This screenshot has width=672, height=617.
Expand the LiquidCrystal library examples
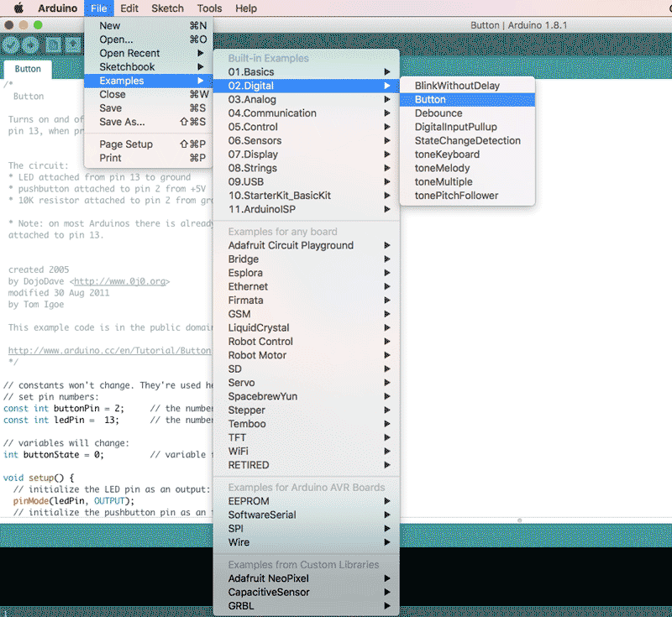click(x=307, y=327)
